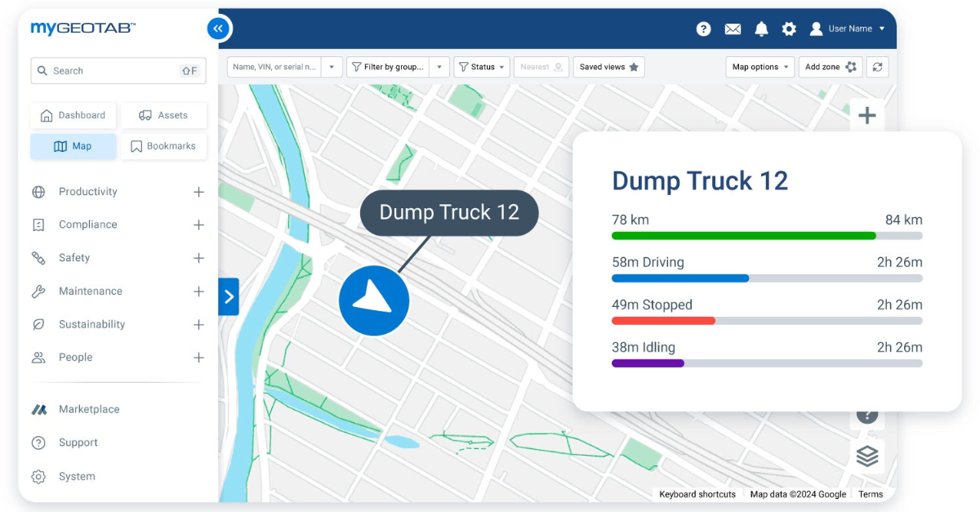Screen dimensions: 980x512
Task: Click the 58m Driving label
Action: point(648,262)
